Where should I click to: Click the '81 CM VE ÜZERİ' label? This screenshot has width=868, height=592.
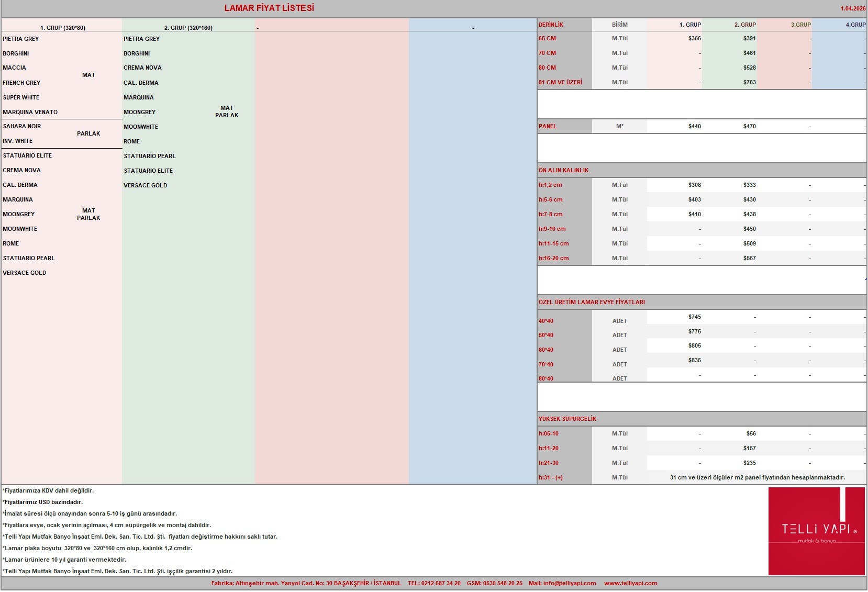(x=560, y=82)
